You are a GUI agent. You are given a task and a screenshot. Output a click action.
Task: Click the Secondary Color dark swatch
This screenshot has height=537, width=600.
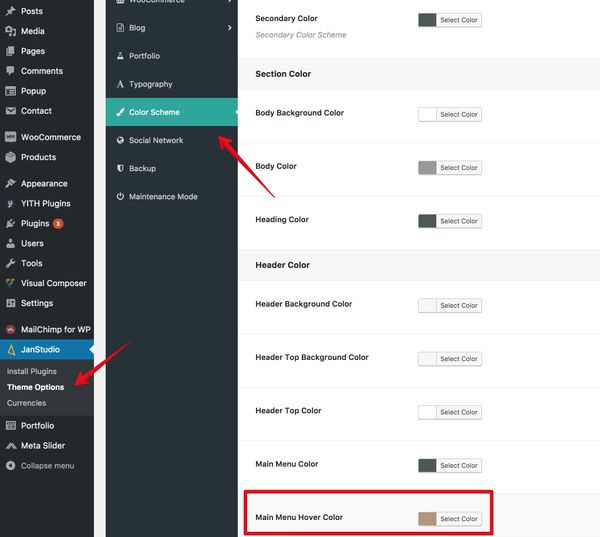tap(427, 20)
